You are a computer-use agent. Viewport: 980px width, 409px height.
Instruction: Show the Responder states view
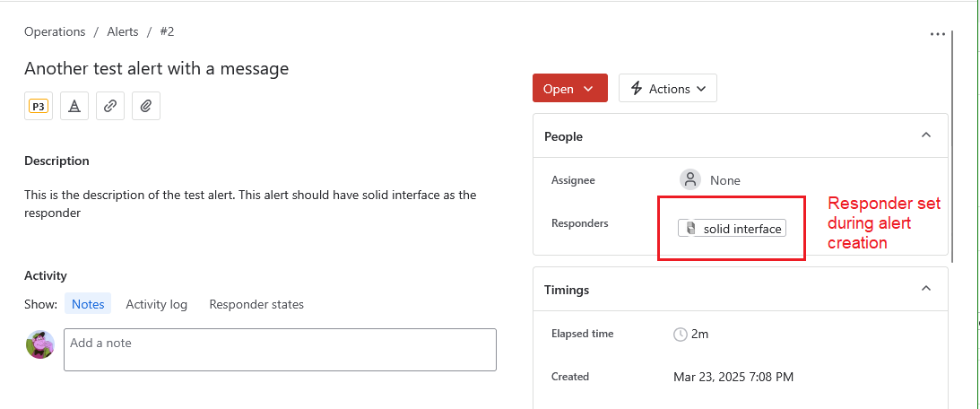[x=256, y=304]
